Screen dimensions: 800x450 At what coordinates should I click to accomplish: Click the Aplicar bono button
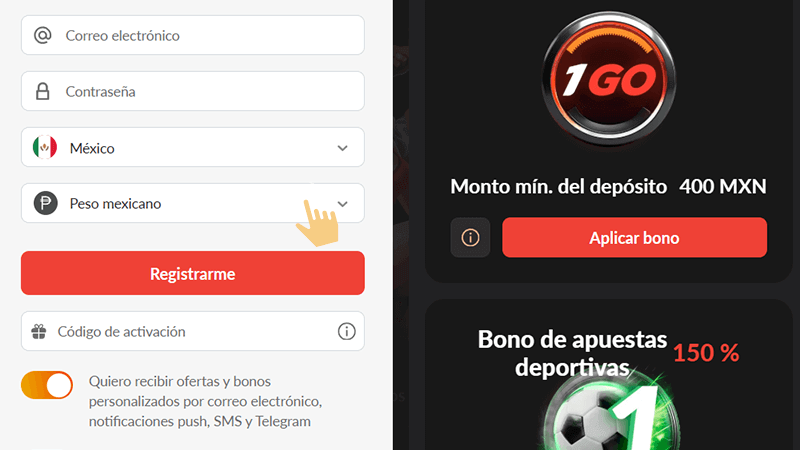(x=634, y=237)
